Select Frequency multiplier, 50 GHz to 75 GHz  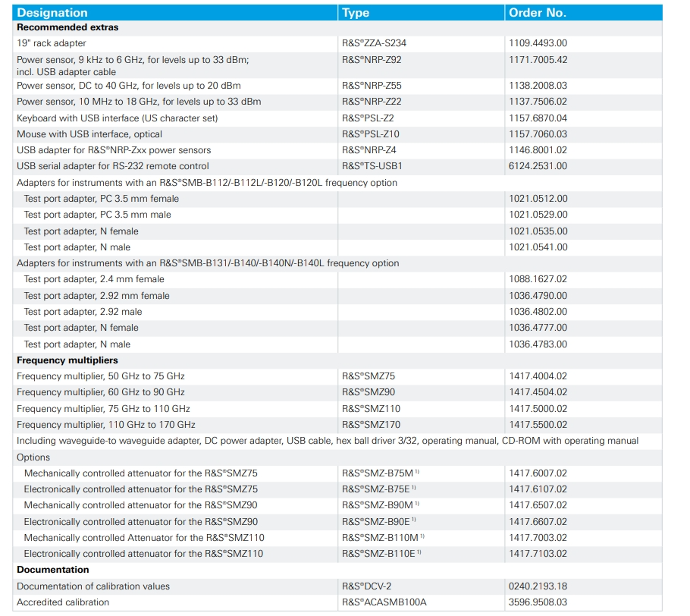101,376
